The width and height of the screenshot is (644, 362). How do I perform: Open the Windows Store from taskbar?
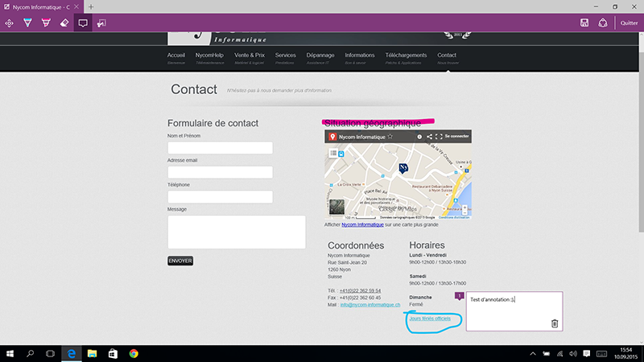point(113,353)
